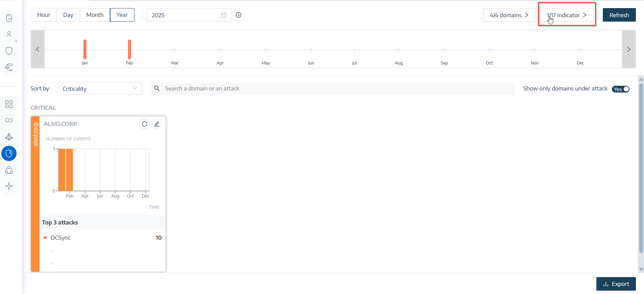Screen dimensions: 644x294
Task: Toggle Show only domains under attack switch
Action: tap(620, 89)
